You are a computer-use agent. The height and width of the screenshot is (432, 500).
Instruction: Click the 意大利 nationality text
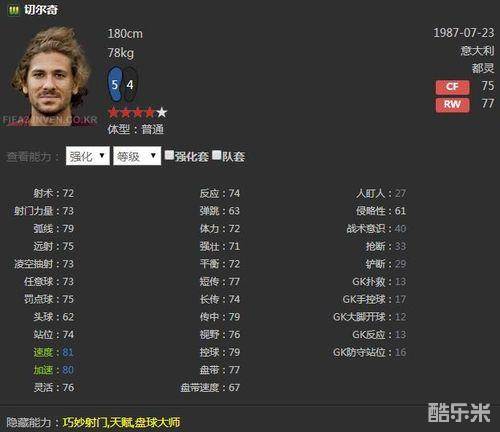[x=477, y=51]
